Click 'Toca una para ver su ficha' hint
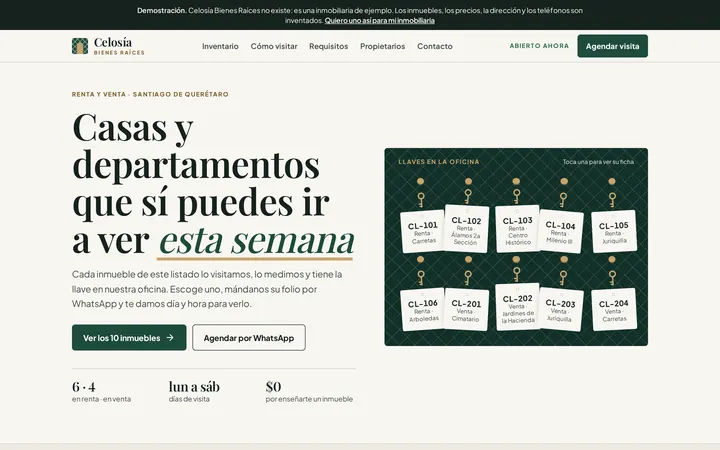 [598, 162]
